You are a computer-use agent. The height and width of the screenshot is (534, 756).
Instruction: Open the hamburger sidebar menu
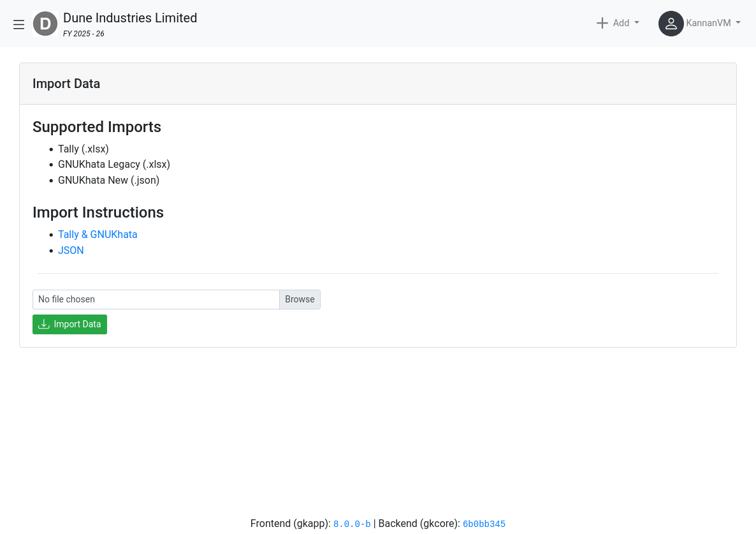(x=18, y=24)
